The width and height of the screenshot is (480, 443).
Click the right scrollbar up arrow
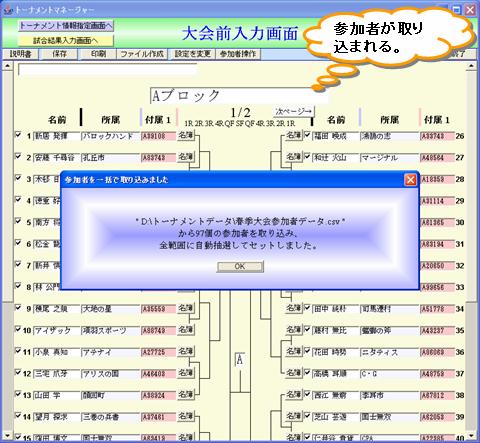[471, 66]
